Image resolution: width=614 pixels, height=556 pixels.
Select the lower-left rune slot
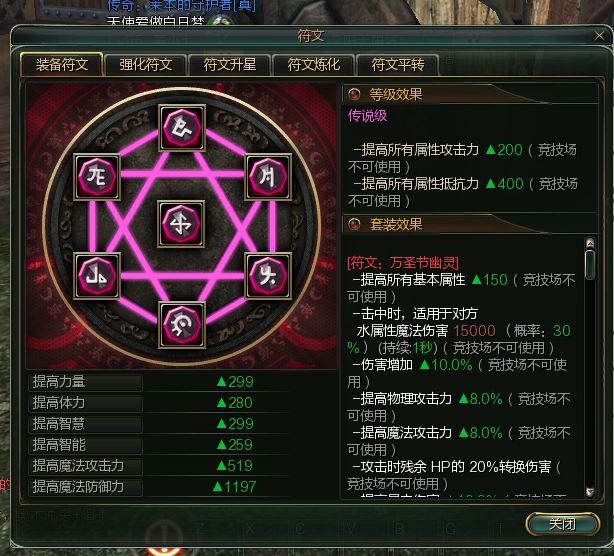pos(97,276)
